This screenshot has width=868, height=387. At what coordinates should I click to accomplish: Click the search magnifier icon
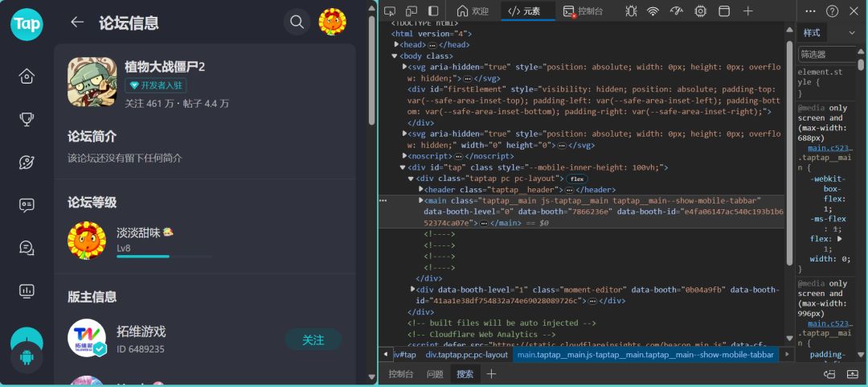click(297, 23)
